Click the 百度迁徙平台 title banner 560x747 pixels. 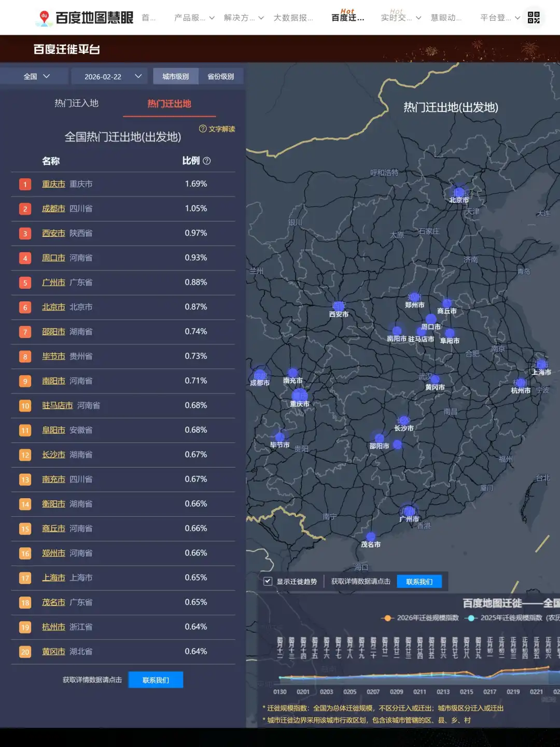click(x=66, y=49)
